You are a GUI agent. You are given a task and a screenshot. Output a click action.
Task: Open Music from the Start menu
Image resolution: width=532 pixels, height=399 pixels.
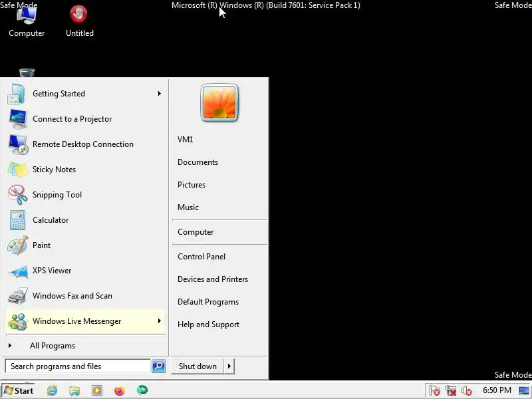(188, 207)
